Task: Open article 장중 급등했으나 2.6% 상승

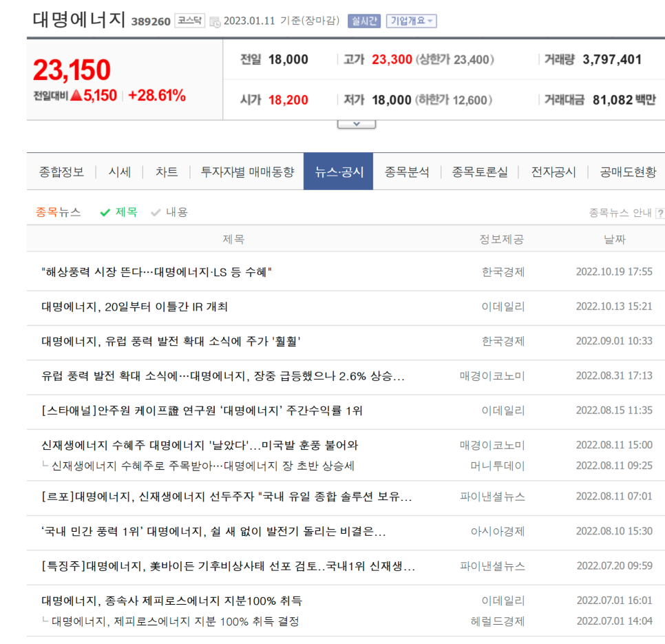Action: (x=223, y=376)
